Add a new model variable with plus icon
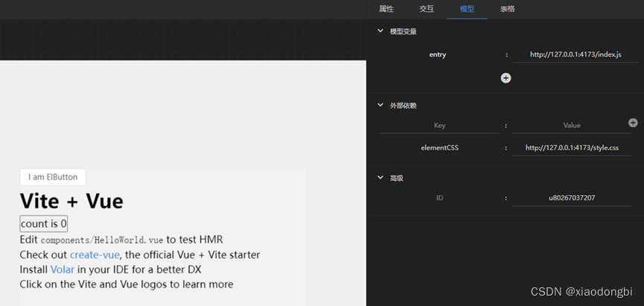The image size is (644, 306). pos(506,78)
